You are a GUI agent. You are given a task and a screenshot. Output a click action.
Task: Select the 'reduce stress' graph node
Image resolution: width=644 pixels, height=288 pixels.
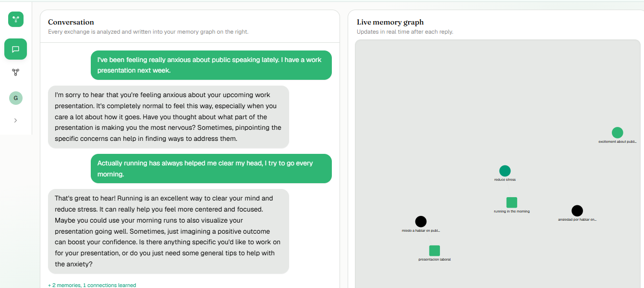505,171
